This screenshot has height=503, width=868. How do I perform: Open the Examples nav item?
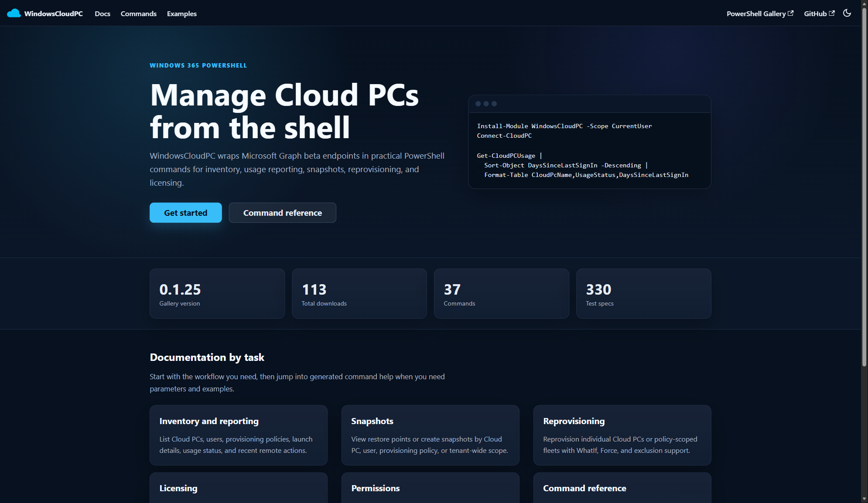coord(182,14)
